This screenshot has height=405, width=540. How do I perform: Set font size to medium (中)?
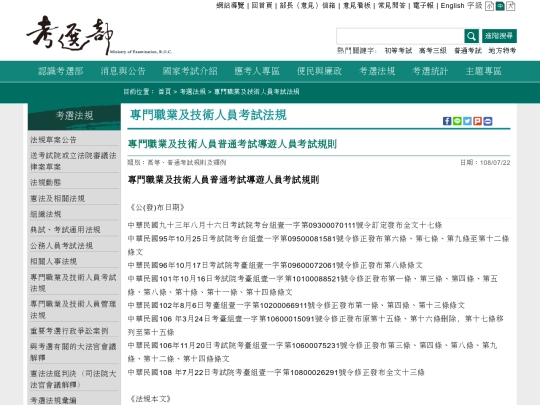500,6
